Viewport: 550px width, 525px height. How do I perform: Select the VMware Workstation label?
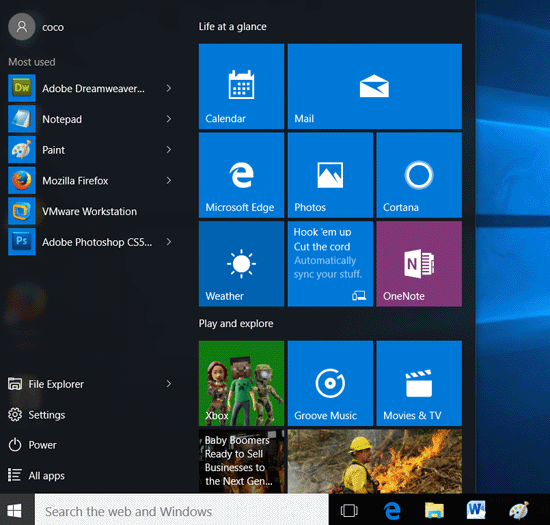click(x=89, y=211)
